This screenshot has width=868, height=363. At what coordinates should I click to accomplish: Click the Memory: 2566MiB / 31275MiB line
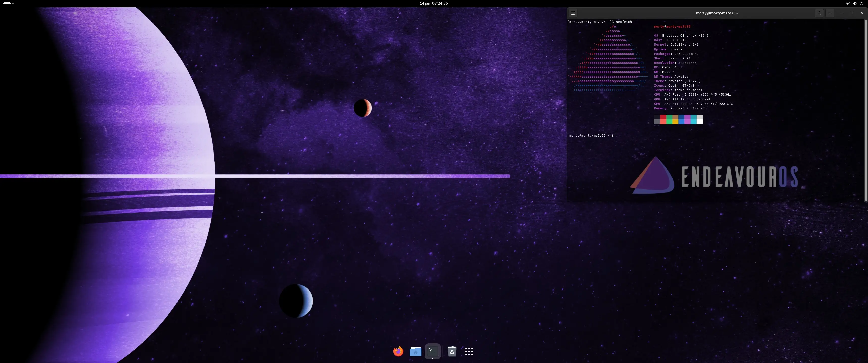point(680,108)
